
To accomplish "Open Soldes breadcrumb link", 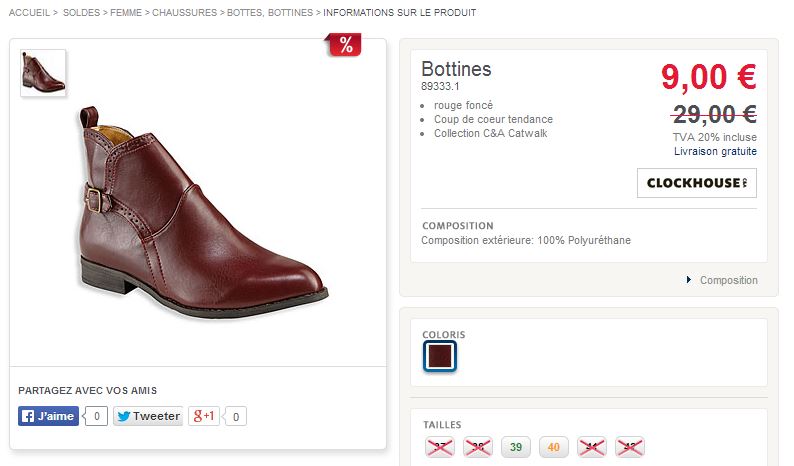I will point(81,13).
